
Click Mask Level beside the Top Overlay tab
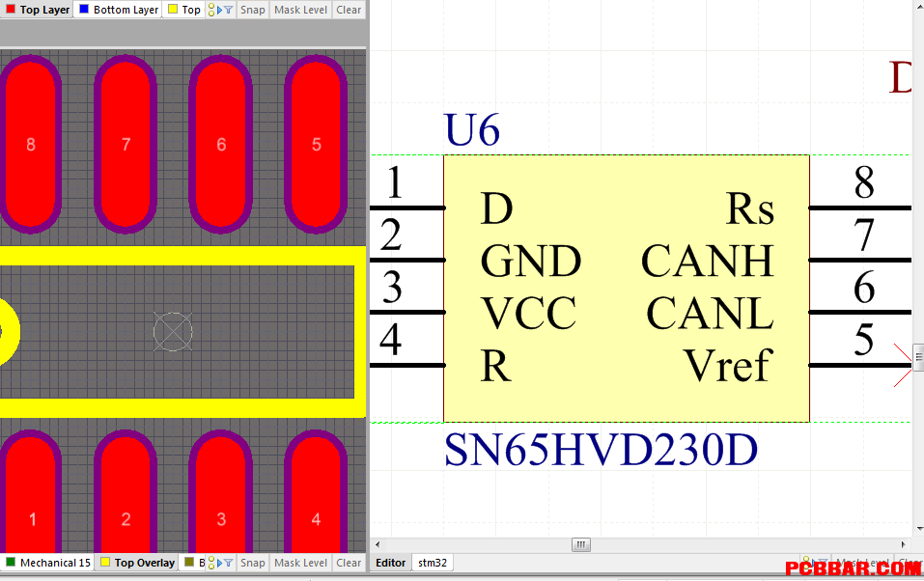pyautogui.click(x=300, y=563)
